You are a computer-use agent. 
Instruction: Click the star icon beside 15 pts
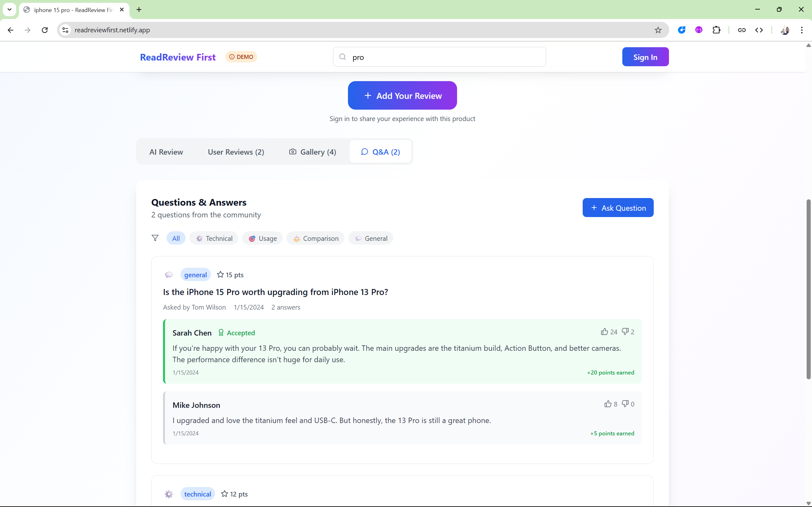pos(220,275)
